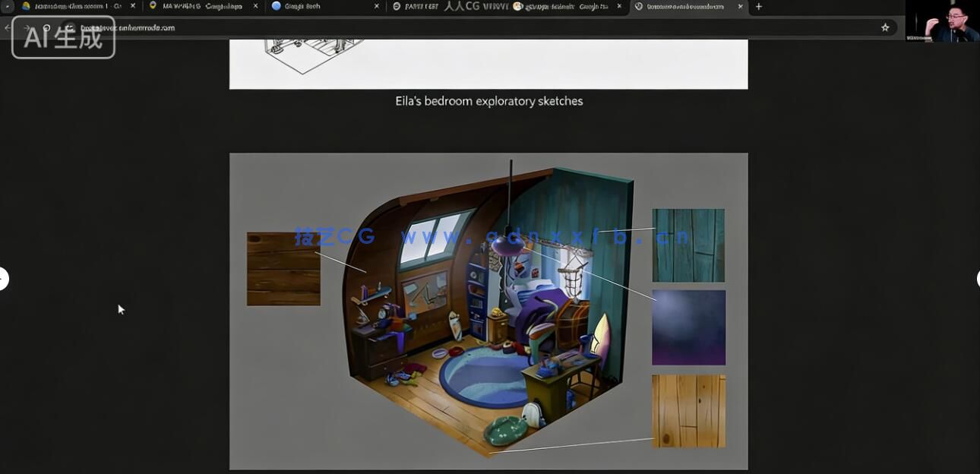The image size is (980, 474).
Task: Click the forward navigation arrow
Action: 27,28
